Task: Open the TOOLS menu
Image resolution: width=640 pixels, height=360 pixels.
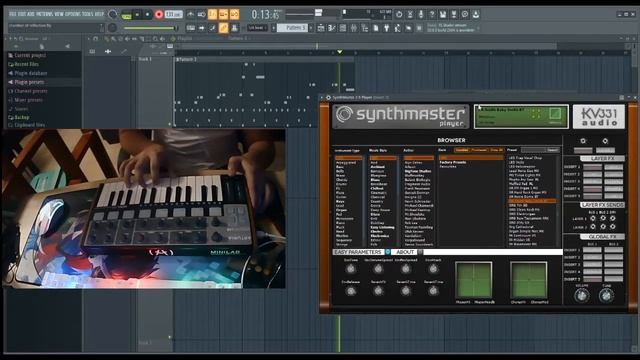Action: click(87, 14)
